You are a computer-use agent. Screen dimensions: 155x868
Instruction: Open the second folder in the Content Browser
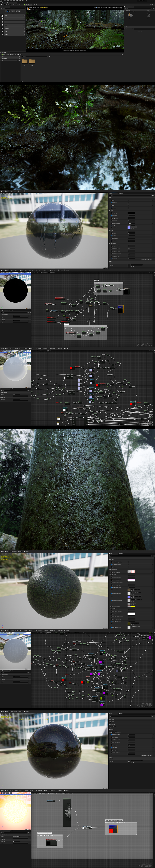(32, 61)
